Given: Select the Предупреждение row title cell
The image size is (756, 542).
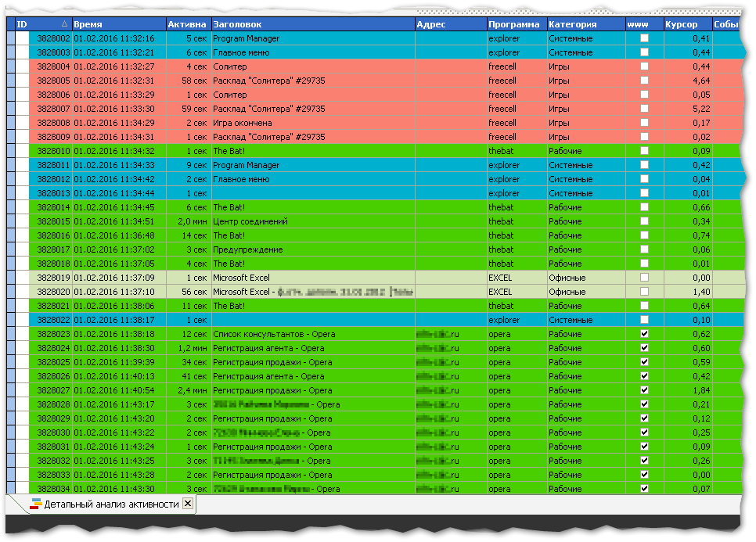Looking at the screenshot, I should coord(313,249).
